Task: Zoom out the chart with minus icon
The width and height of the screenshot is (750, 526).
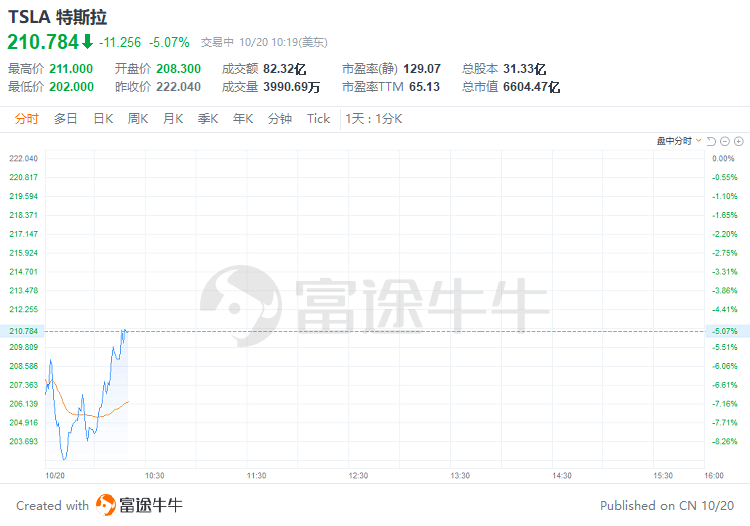Action: pos(725,142)
